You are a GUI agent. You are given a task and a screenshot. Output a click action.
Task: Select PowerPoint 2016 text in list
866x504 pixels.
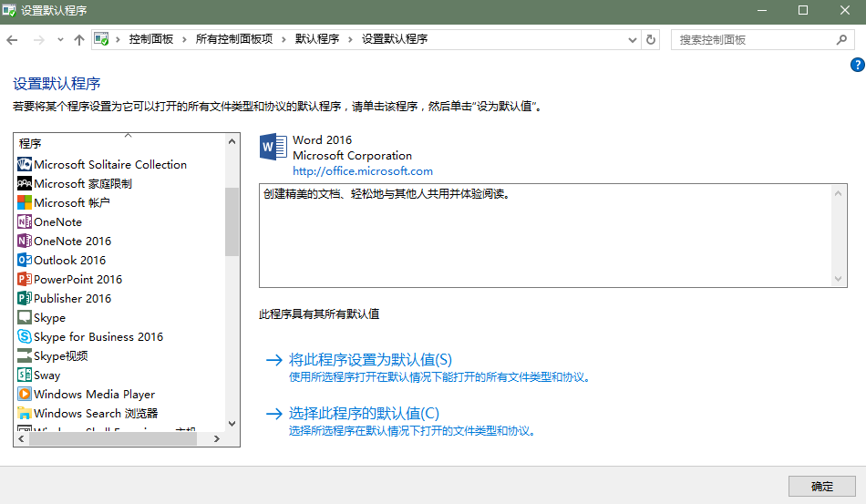[77, 279]
